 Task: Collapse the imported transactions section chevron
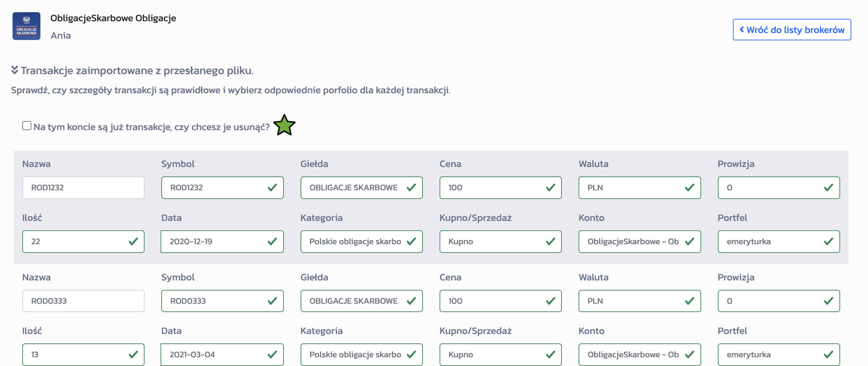tap(15, 70)
